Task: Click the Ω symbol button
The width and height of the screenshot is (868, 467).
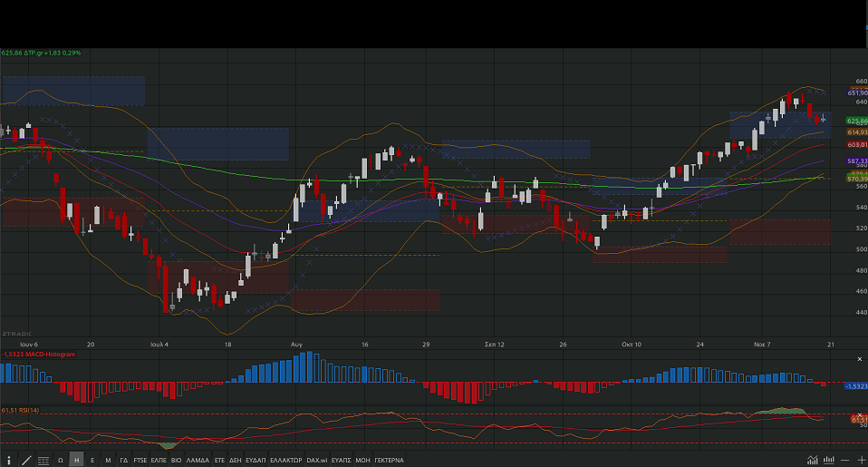Action: click(x=61, y=461)
